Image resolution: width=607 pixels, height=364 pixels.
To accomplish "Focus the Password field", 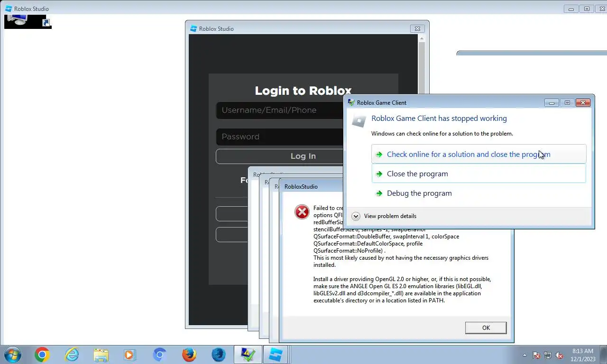I will pos(280,136).
